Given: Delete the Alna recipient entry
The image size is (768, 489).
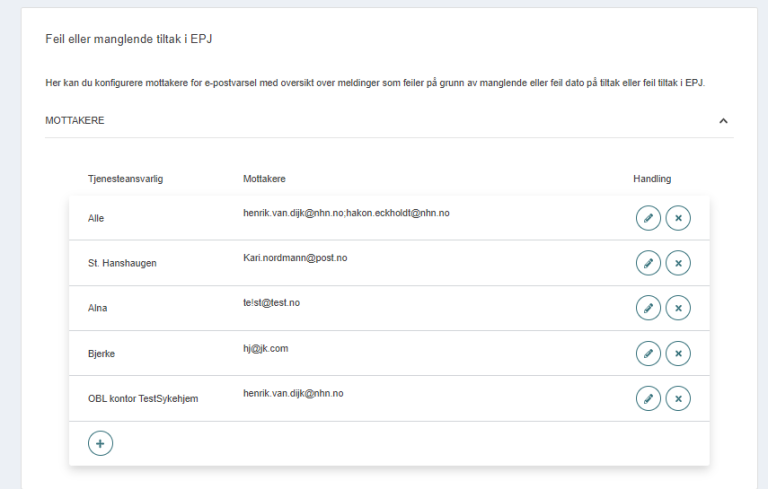Looking at the screenshot, I should click(x=678, y=308).
